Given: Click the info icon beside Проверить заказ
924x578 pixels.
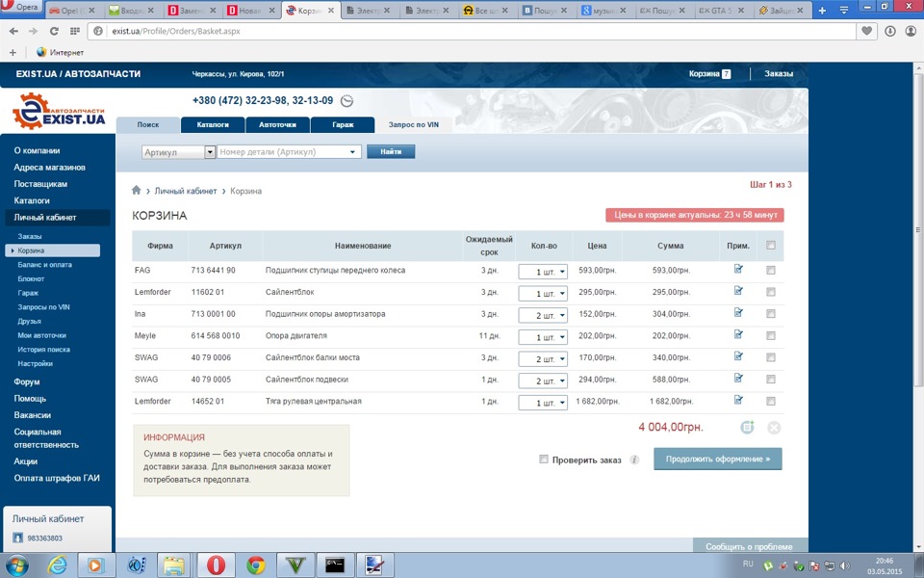Looking at the screenshot, I should coord(634,460).
